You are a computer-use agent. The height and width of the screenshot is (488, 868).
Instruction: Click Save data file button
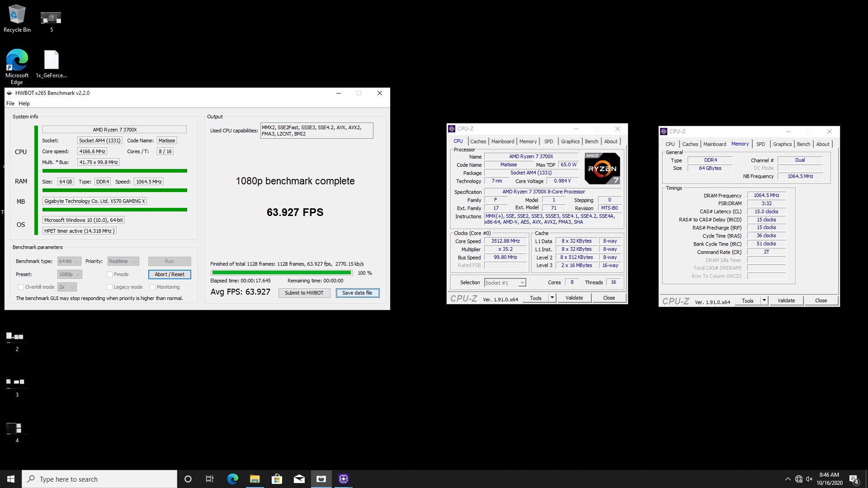[357, 293]
